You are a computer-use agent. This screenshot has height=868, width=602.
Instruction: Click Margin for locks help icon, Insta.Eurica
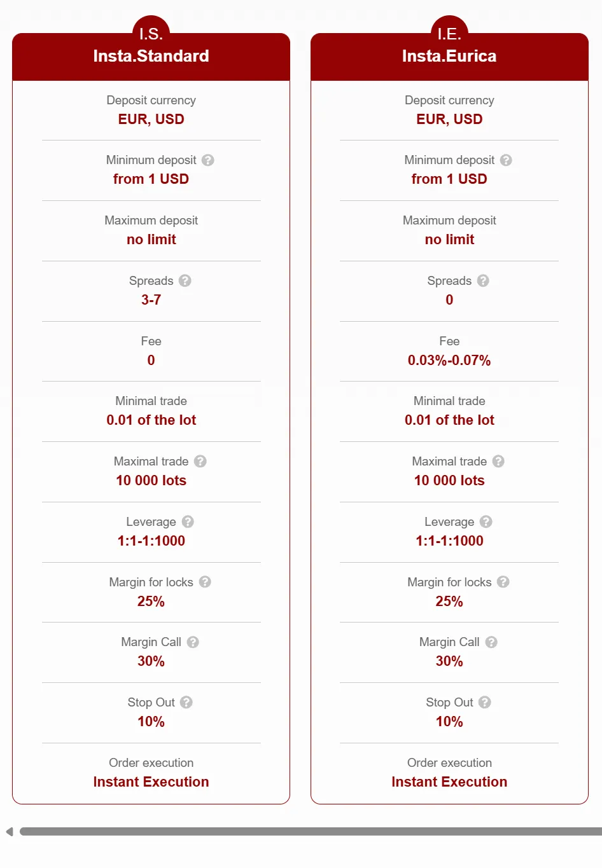[x=503, y=582]
